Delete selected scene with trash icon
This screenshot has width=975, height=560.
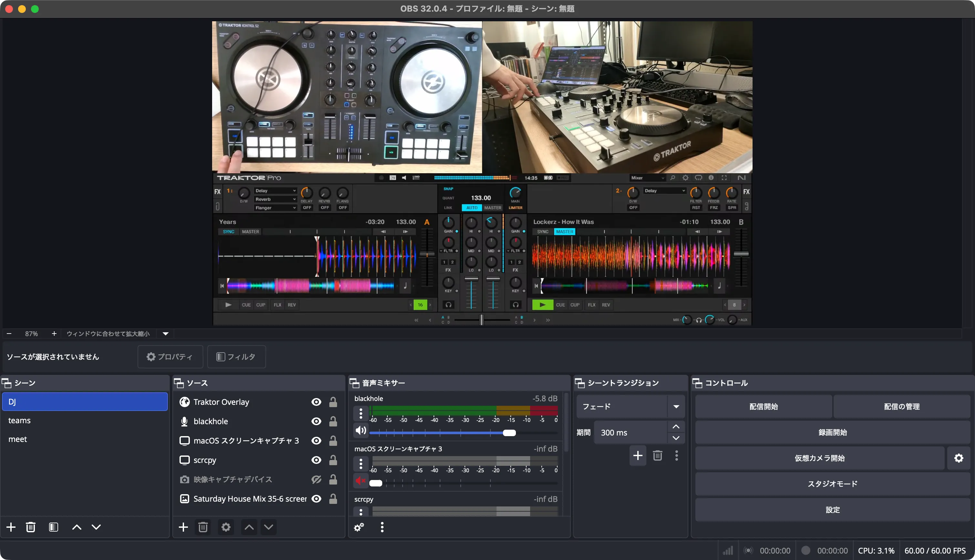(30, 527)
